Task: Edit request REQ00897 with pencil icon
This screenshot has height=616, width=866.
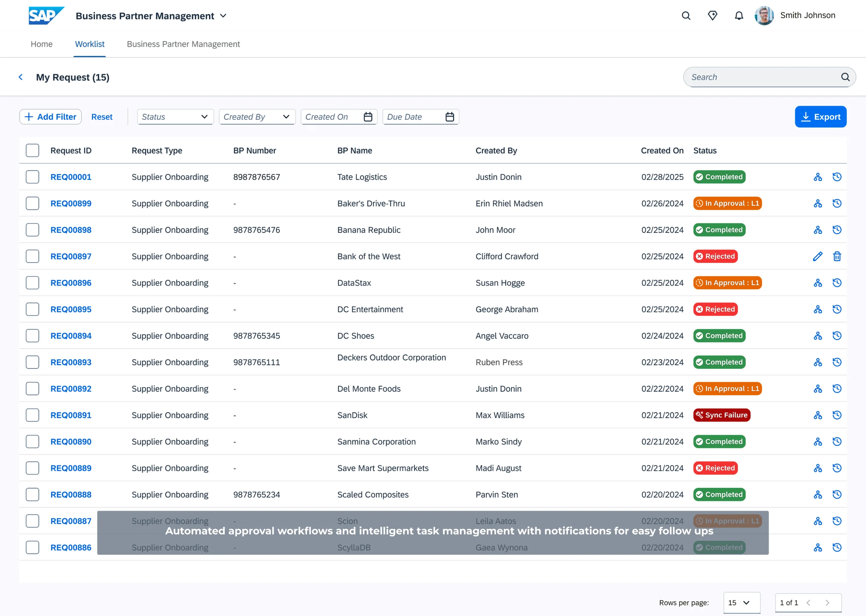Action: pyautogui.click(x=818, y=256)
